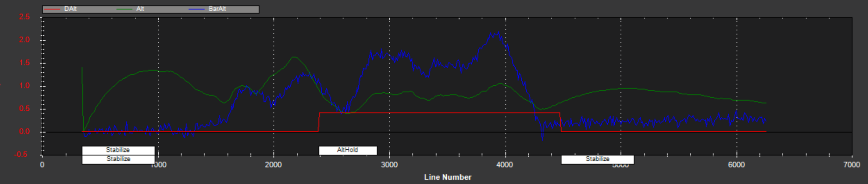Click the lower Stabilize marker near graph start
868x184 pixels.
(x=118, y=159)
